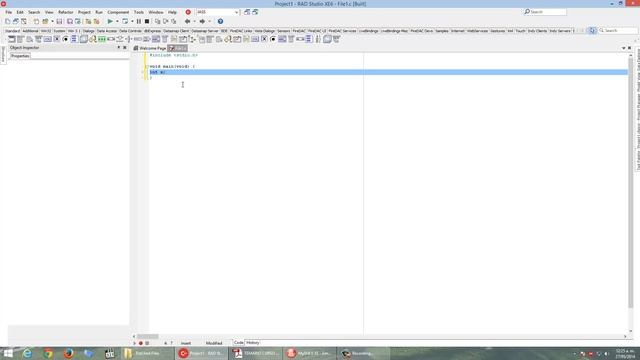Select the Samples palette tab
Screen dimensions: 640x360
(x=442, y=31)
